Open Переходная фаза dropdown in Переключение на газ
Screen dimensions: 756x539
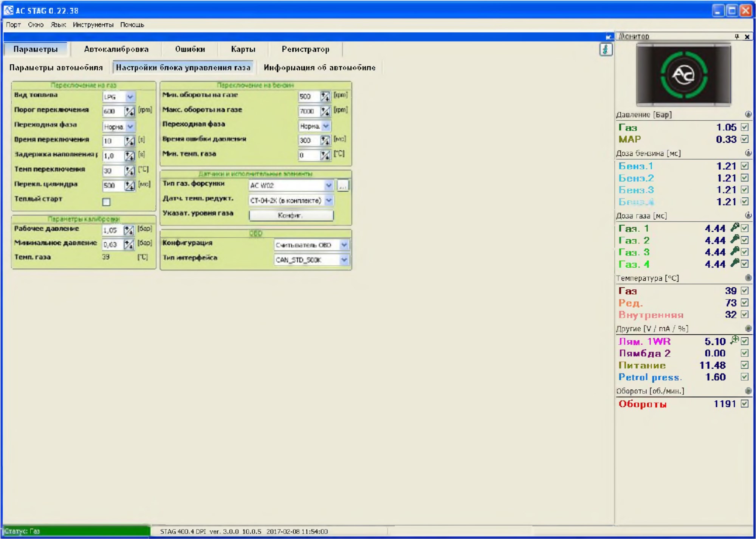pyautogui.click(x=119, y=126)
